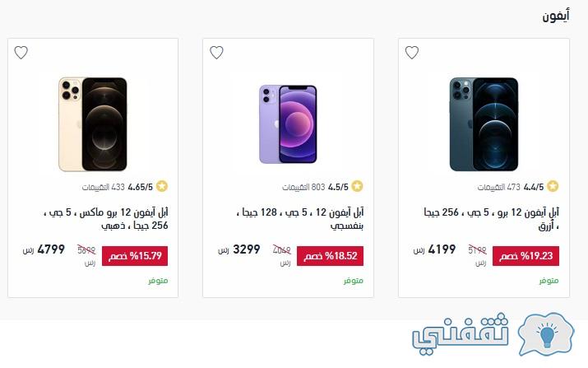Open gold iPhone 12 Pro Max product image
The image size is (588, 368).
point(93,124)
